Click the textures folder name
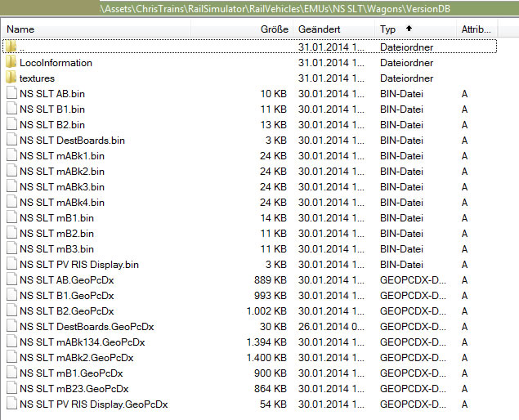The height and width of the screenshot is (420, 519). (x=37, y=78)
